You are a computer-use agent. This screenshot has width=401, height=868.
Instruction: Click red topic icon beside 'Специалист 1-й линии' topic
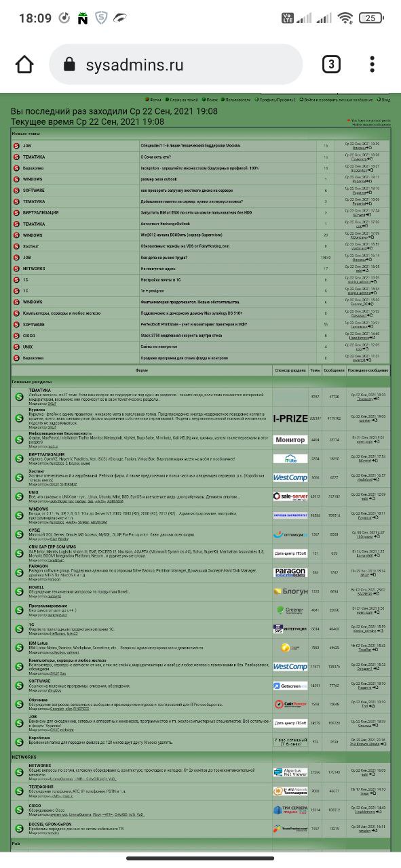16,146
